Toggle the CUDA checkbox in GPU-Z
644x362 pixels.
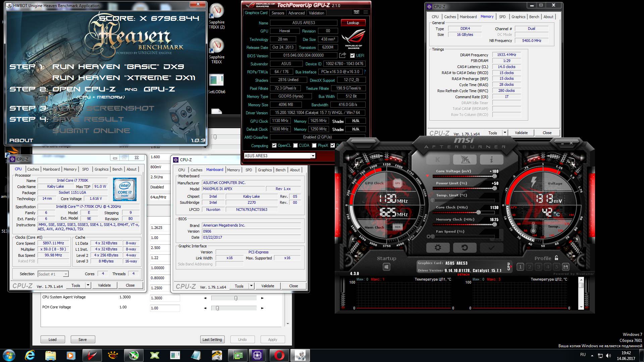(295, 145)
